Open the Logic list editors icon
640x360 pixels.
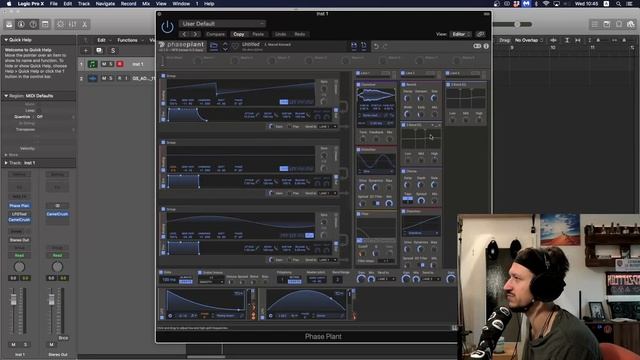[595, 24]
